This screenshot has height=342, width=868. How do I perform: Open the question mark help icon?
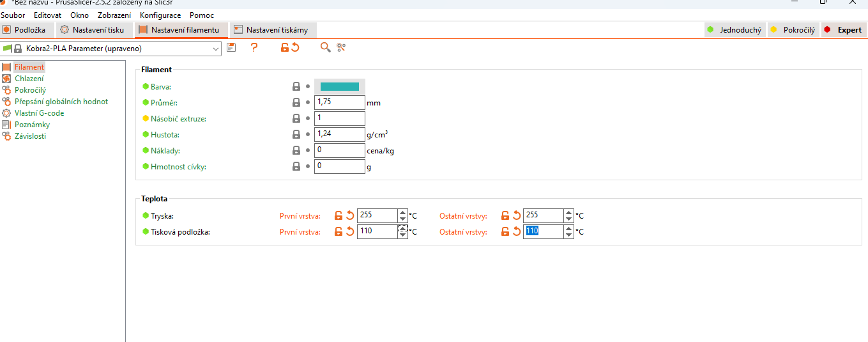pos(254,47)
